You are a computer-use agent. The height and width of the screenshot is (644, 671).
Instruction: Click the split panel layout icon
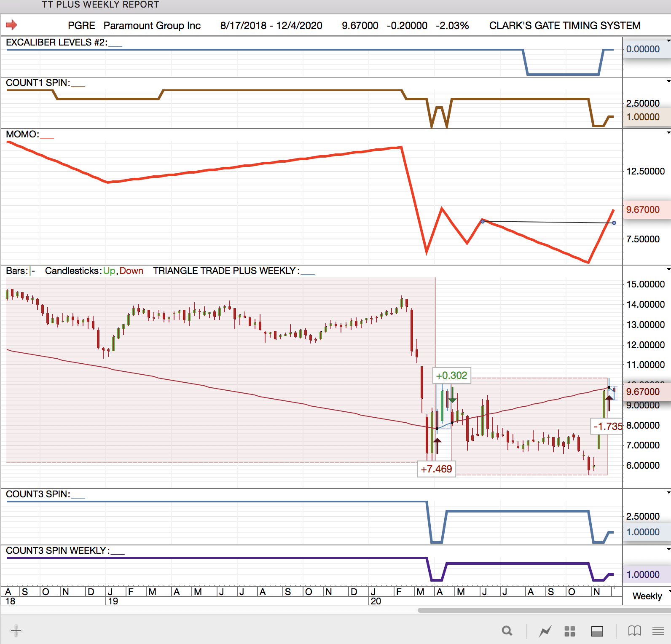point(597,631)
